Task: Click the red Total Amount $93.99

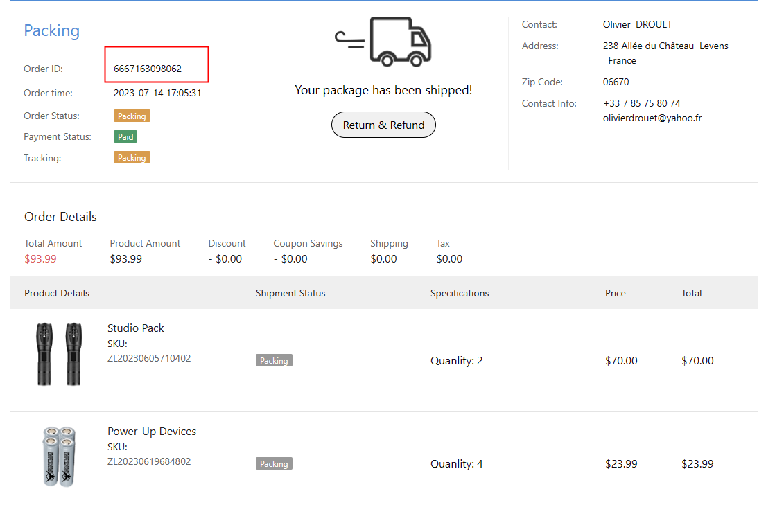Action: [x=40, y=259]
